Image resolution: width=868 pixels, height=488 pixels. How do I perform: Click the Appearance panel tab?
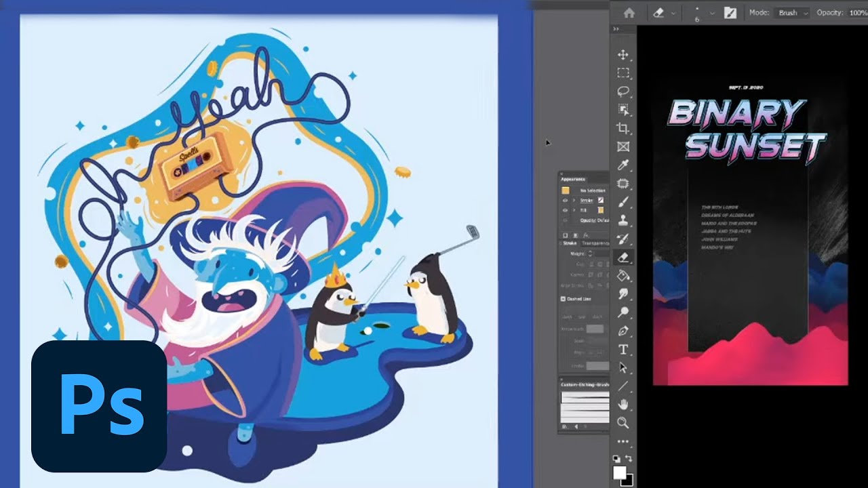573,180
